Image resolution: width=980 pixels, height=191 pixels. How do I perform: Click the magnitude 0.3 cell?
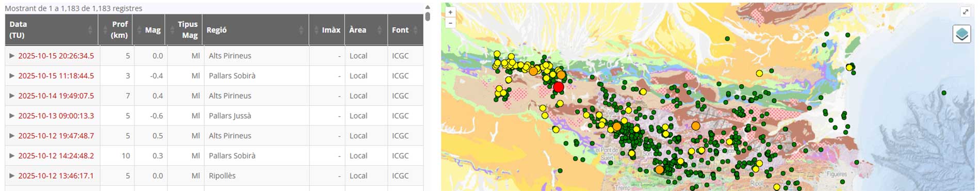(151, 156)
